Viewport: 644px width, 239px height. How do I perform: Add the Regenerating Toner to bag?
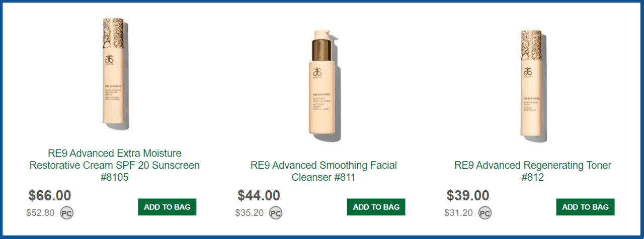[585, 207]
